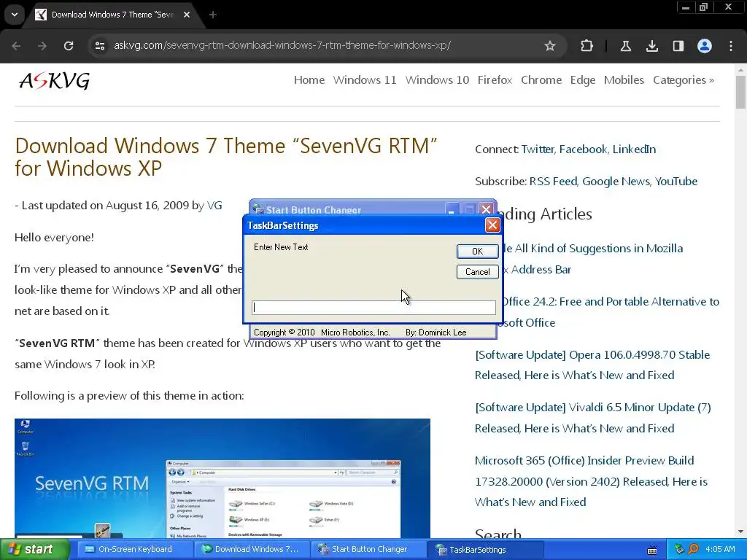Reload the page with the refresh icon
This screenshot has width=747, height=560.
click(69, 46)
